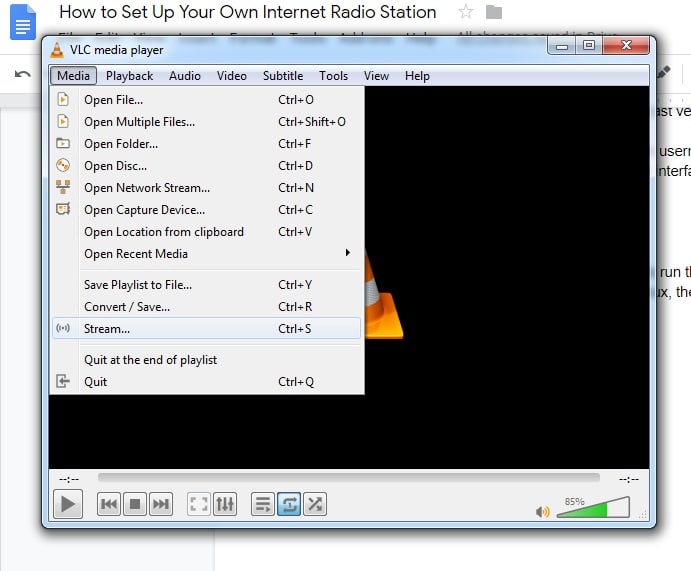Open extended settings equalizer icon
Viewport: 691px width, 571px height.
pos(225,504)
